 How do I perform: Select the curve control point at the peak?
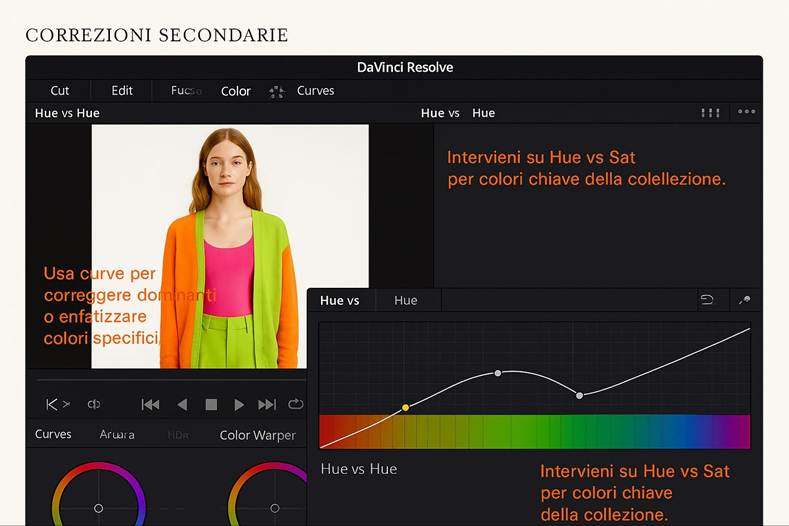[x=498, y=373]
